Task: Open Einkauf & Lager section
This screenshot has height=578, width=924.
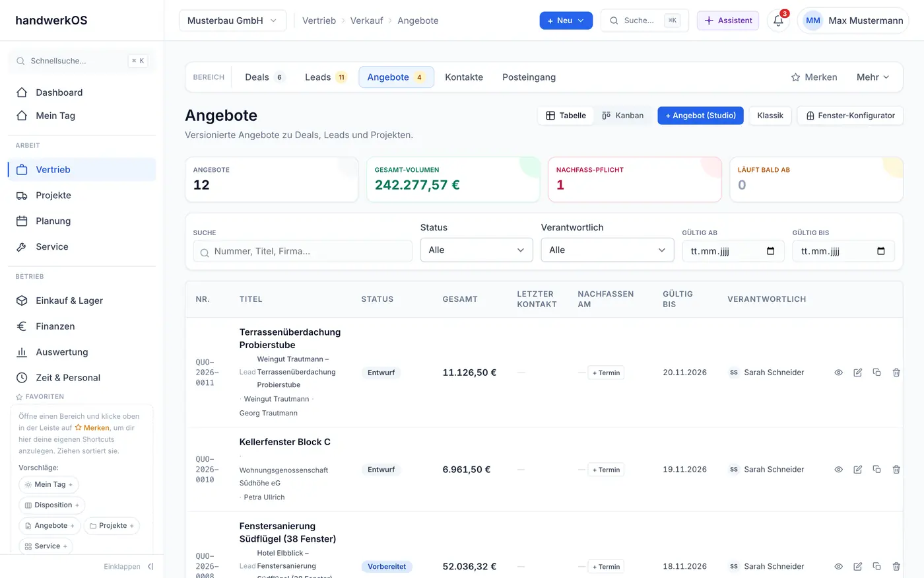Action: 82,301
